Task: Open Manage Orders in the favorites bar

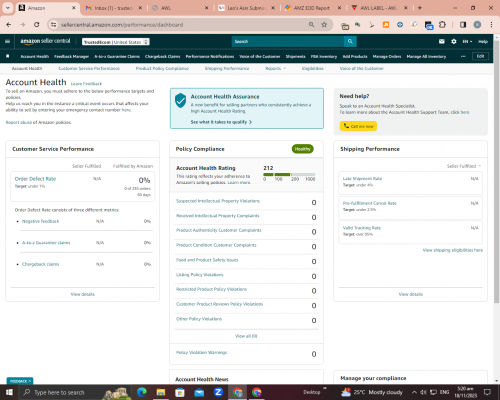Action: [387, 56]
